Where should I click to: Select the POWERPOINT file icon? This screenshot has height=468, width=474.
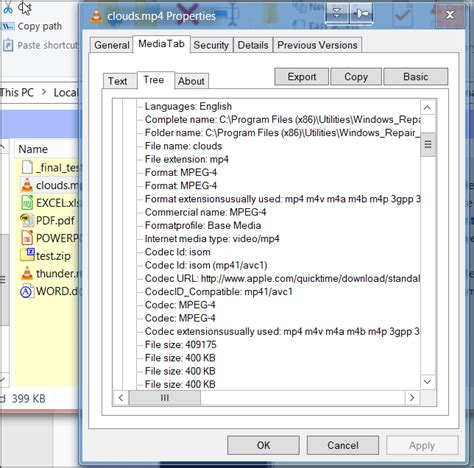[27, 238]
